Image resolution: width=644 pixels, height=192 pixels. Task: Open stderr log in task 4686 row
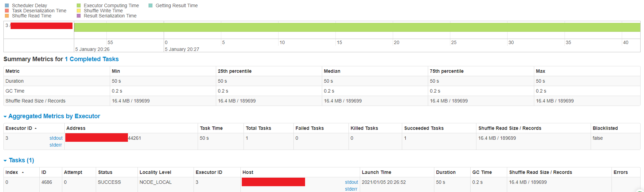click(351, 189)
